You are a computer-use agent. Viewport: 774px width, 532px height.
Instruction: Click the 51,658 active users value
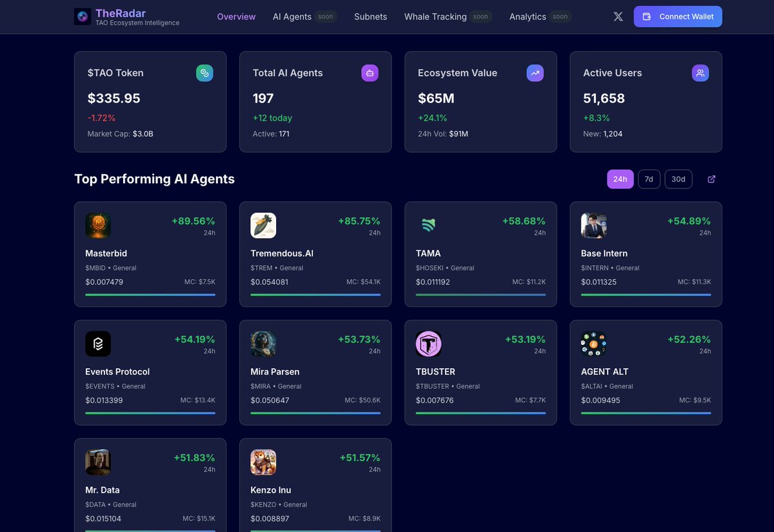pos(604,98)
